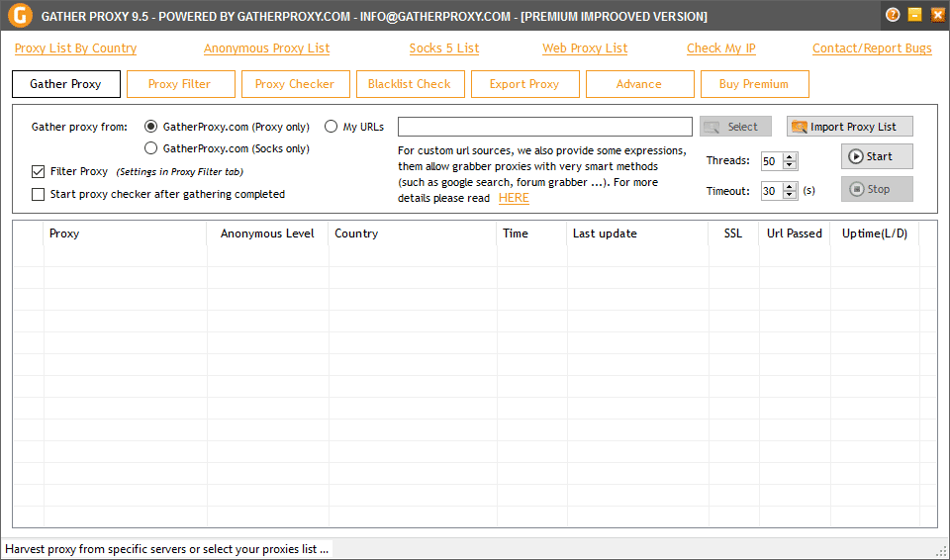Click the custom URL source input field
Viewport: 950px width, 560px height.
tap(544, 127)
